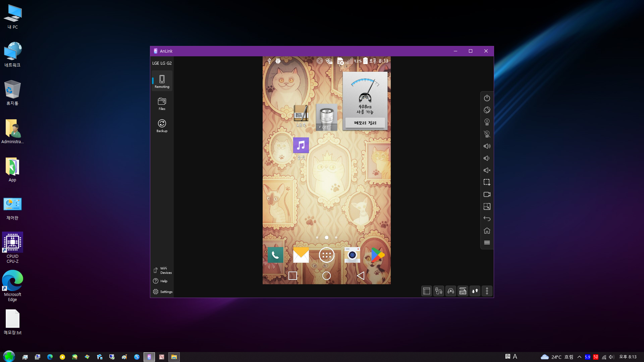Viewport: 644px width, 362px height.
Task: Tap the Android back triangle button
Action: (x=361, y=276)
